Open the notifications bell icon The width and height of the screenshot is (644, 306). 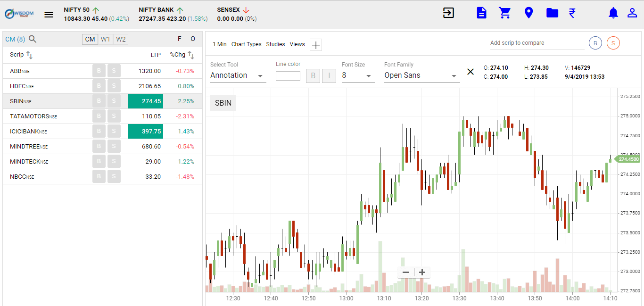(x=613, y=13)
